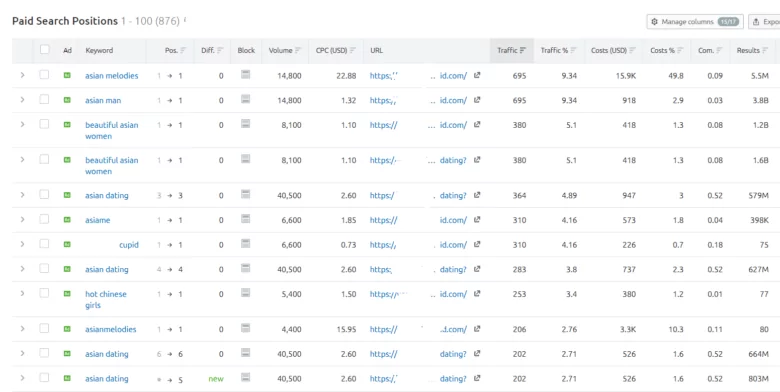Click the Block icon in asianmelodies row
The height and width of the screenshot is (392, 780).
pos(245,328)
